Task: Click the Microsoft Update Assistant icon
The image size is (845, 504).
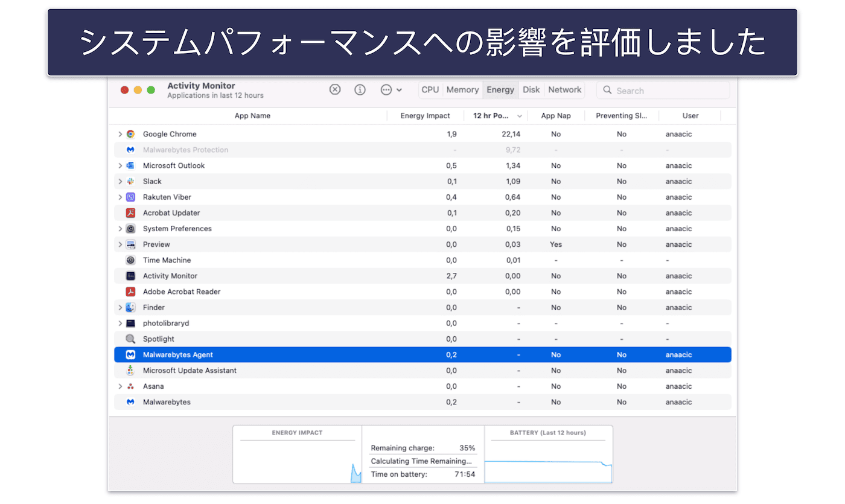Action: 130,371
